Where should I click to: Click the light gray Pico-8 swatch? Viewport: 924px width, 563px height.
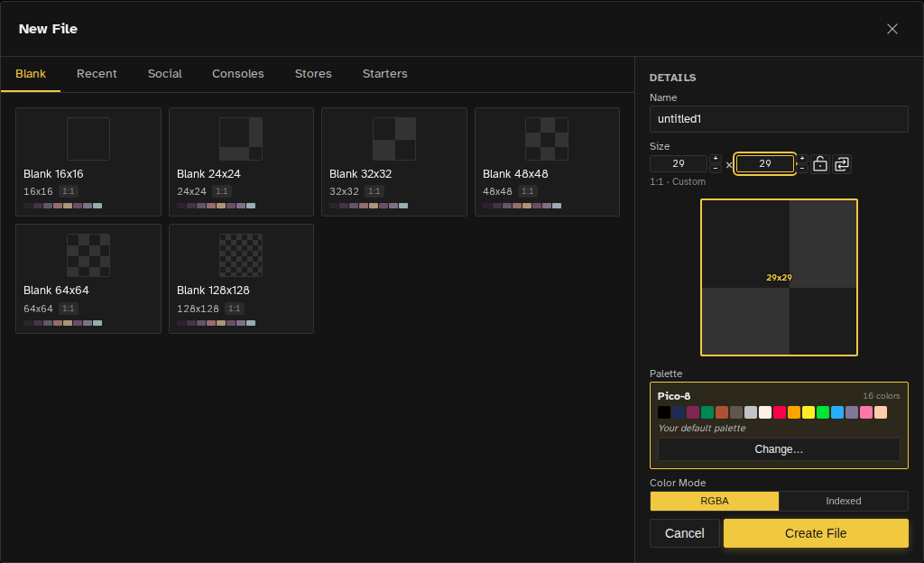pyautogui.click(x=750, y=412)
